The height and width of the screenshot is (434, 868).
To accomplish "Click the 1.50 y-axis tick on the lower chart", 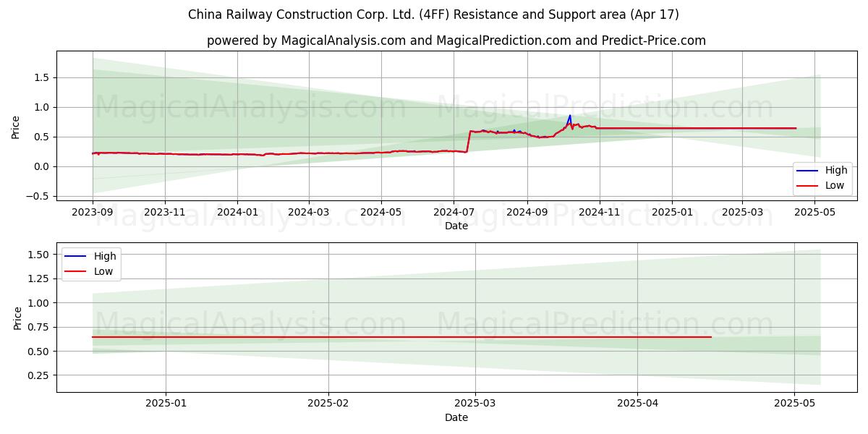I will coord(40,255).
